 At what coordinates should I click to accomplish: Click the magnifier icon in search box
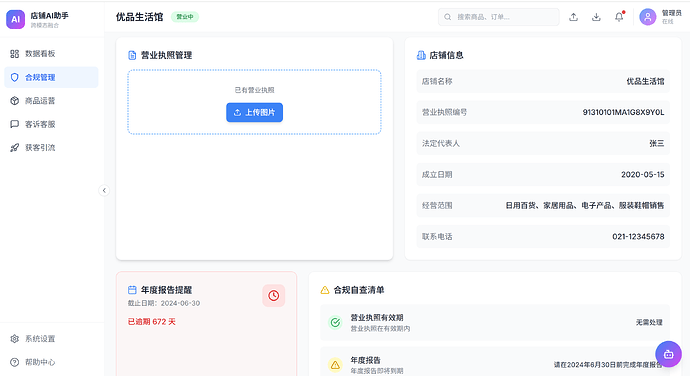click(448, 17)
